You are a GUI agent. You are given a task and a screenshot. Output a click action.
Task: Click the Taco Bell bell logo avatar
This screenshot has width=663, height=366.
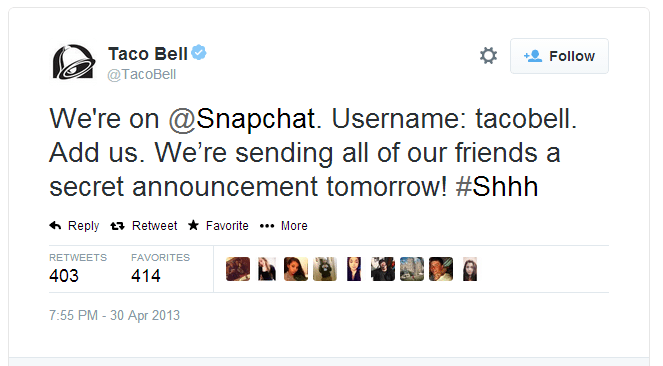coord(74,62)
